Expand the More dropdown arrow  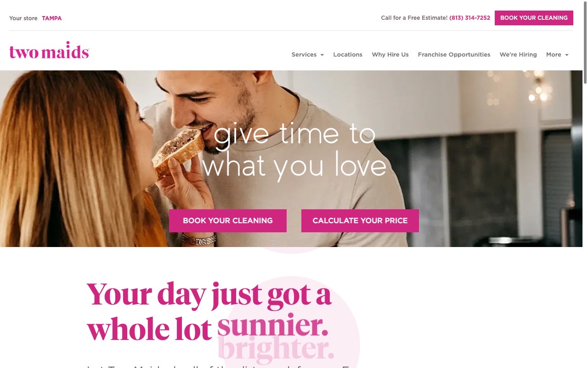pos(566,55)
